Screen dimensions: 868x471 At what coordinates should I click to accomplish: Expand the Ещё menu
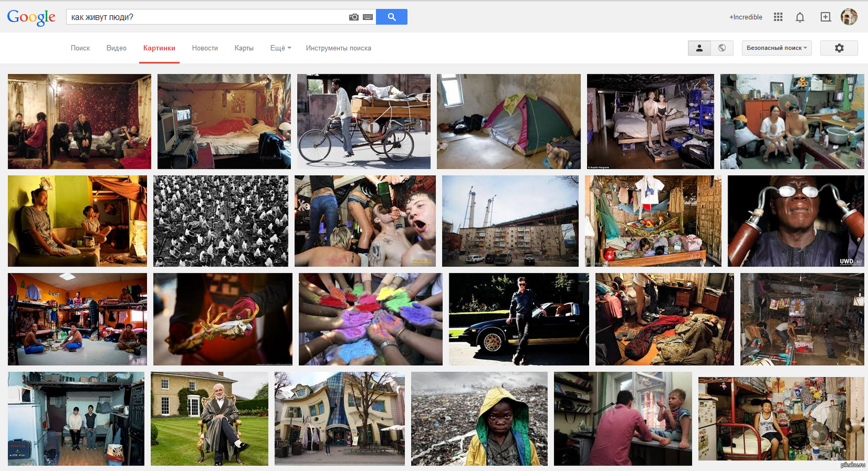280,48
